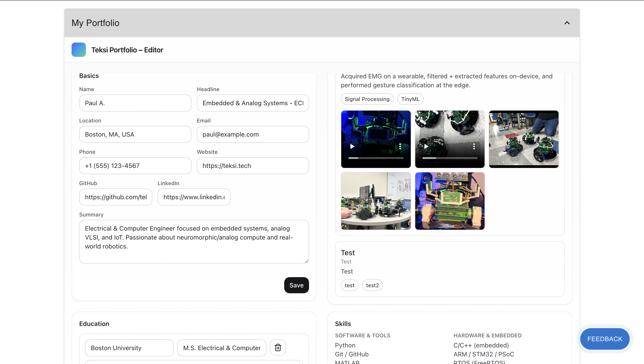Click the Email input paul@example.com
The width and height of the screenshot is (644, 364).
(x=253, y=134)
